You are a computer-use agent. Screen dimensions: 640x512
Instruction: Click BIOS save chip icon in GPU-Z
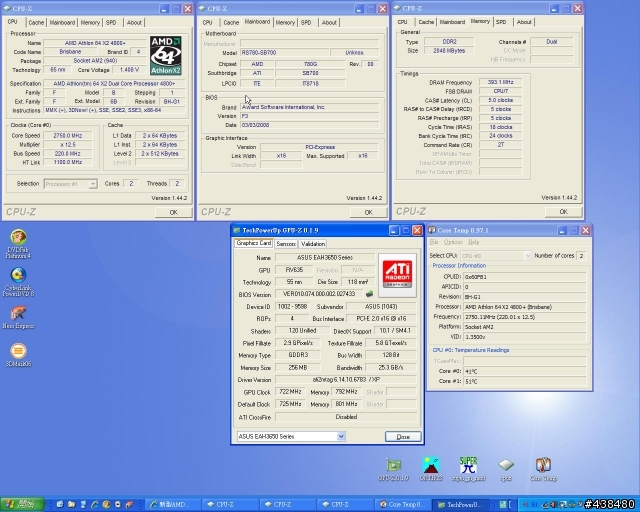[x=369, y=294]
